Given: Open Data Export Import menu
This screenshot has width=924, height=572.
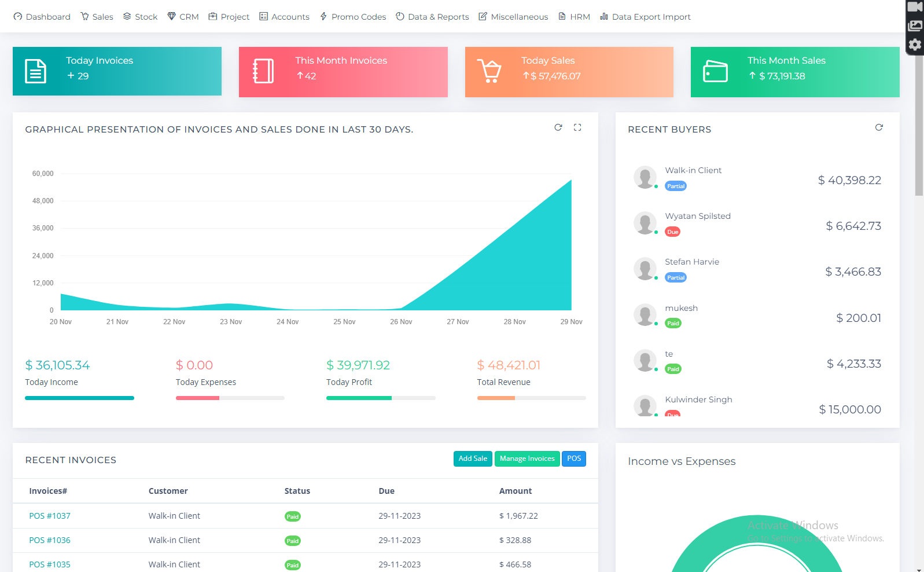Looking at the screenshot, I should [x=645, y=17].
